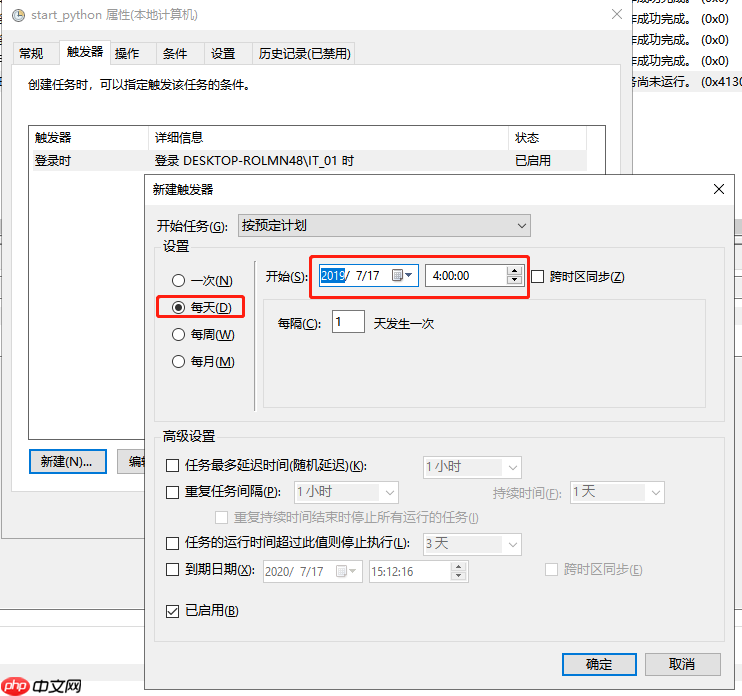
Task: Close the start_python properties window
Action: (x=617, y=15)
